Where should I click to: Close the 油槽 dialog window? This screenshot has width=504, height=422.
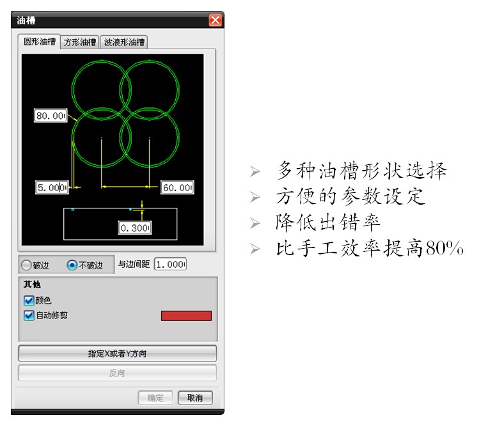[215, 20]
